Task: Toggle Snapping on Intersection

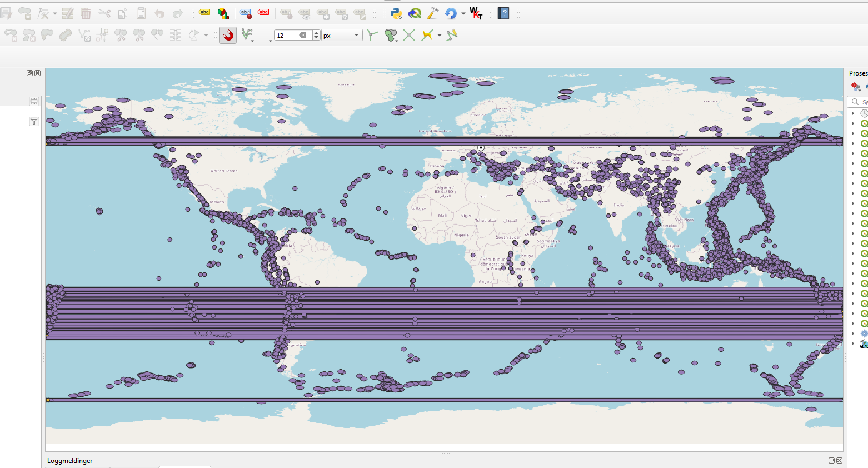Action: [409, 35]
